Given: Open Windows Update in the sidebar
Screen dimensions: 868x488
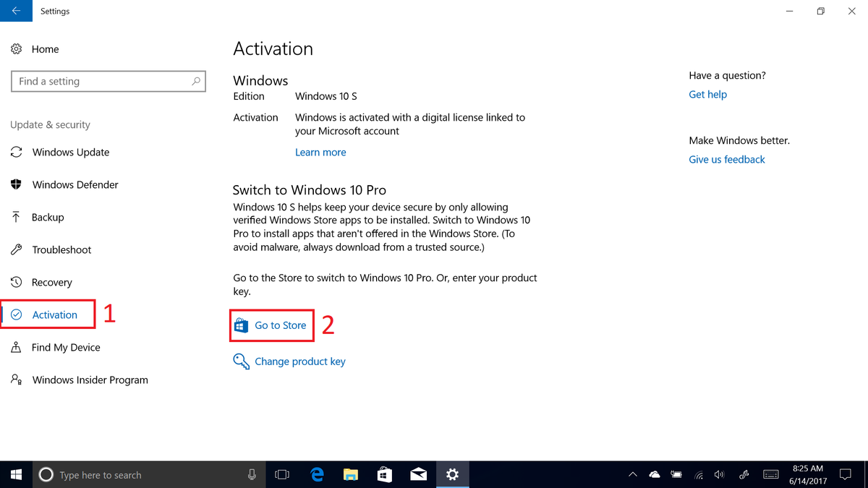Looking at the screenshot, I should pyautogui.click(x=71, y=152).
